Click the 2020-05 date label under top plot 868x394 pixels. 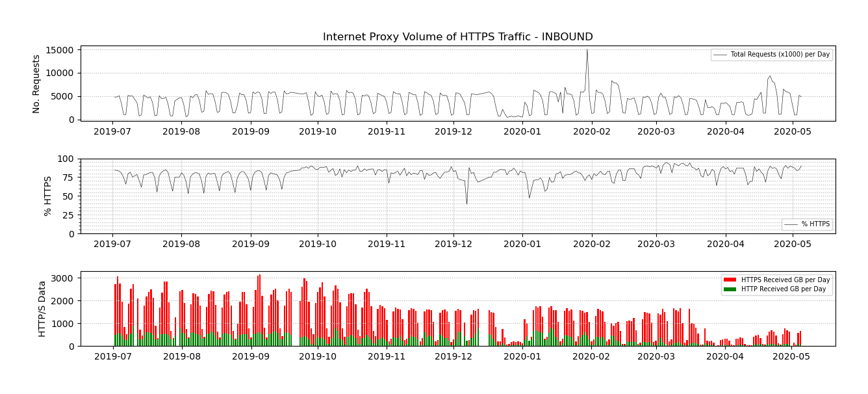pos(792,131)
